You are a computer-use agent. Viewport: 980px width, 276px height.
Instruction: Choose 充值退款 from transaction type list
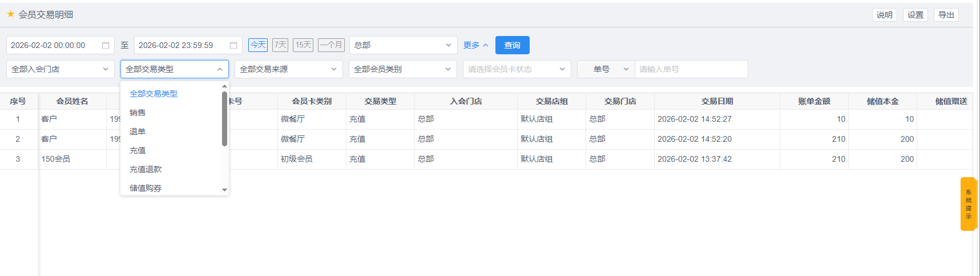coord(146,169)
